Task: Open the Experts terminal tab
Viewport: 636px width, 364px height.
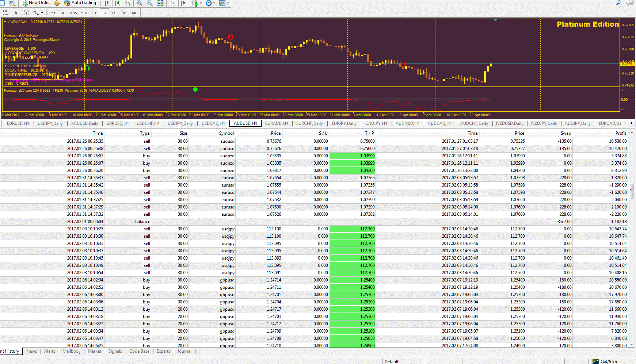Action: (163, 351)
